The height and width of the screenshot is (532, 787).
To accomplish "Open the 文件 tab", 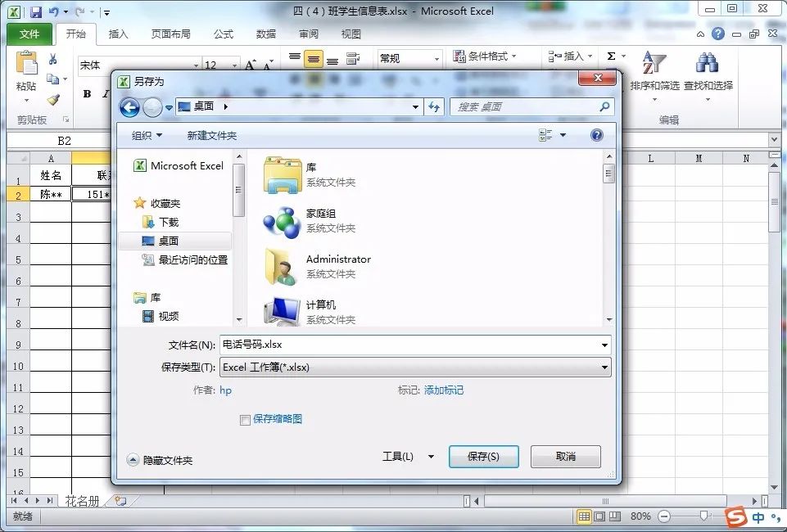I will [x=29, y=34].
